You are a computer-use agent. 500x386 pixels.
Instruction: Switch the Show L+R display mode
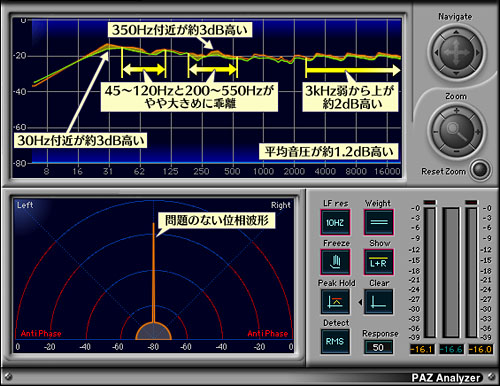(379, 262)
